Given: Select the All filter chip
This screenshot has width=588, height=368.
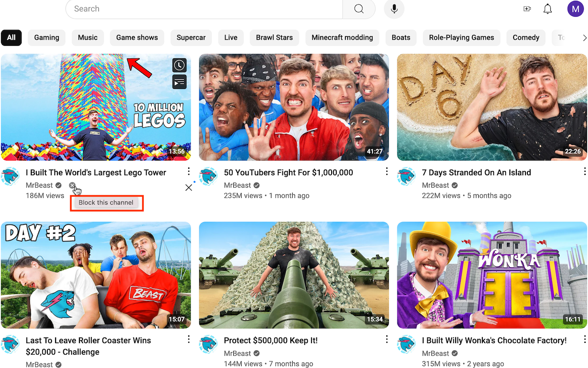Looking at the screenshot, I should point(11,37).
